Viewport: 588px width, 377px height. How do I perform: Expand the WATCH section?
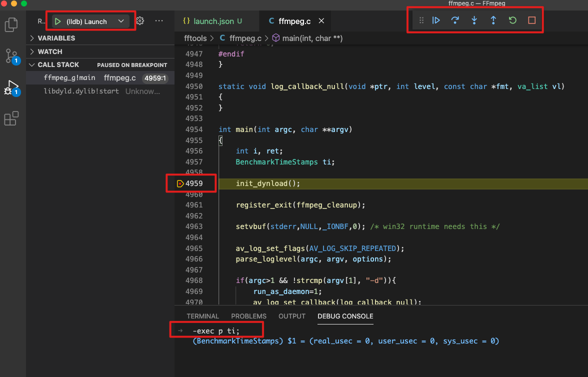click(100, 52)
